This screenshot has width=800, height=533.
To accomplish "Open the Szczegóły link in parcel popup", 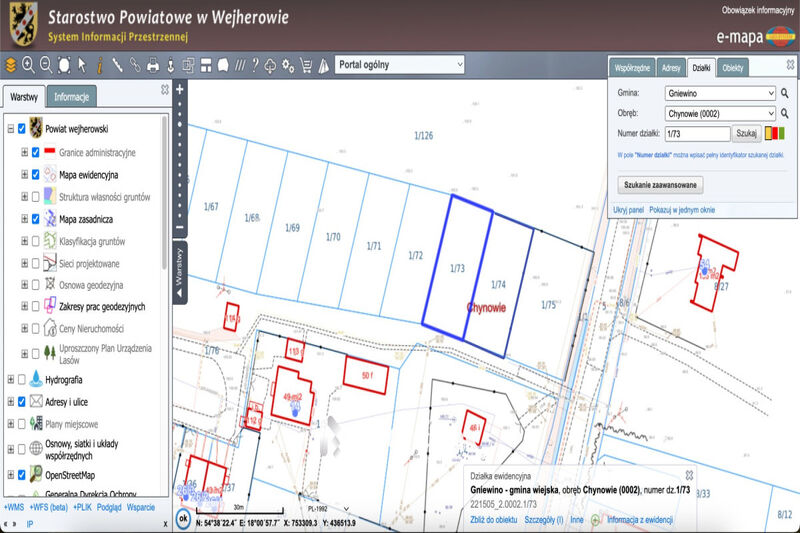I will point(543,520).
